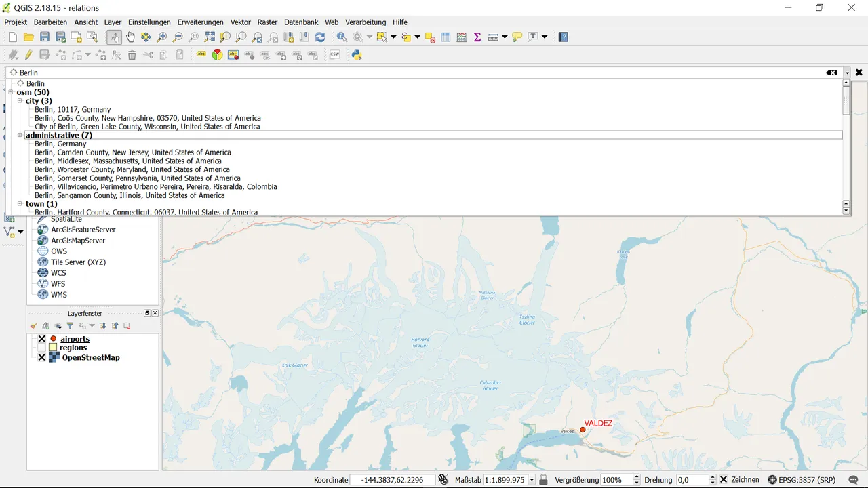The width and height of the screenshot is (868, 488).
Task: Collapse the city (3) group
Action: coord(20,101)
